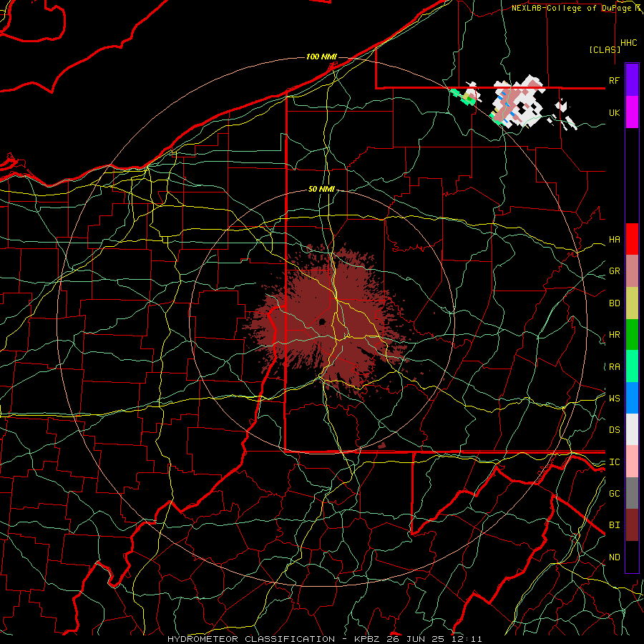Click the RA legend label
Screen dimensions: 644x644
614,367
